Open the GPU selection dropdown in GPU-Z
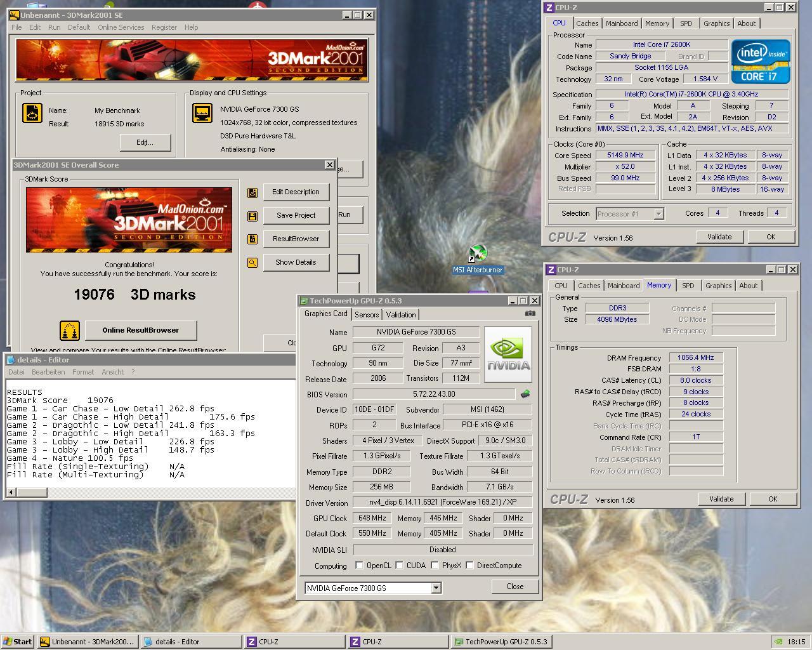Screen dimensions: 812x650 point(436,588)
